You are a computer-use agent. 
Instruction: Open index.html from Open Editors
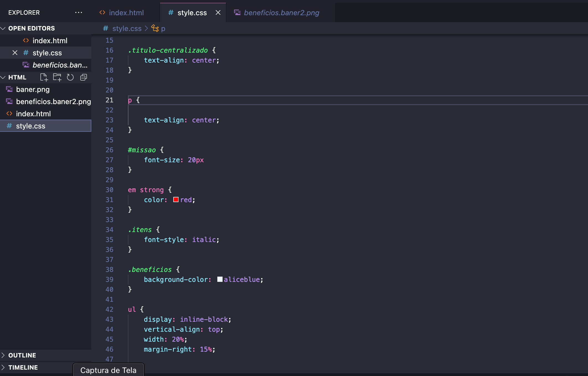tap(46, 41)
